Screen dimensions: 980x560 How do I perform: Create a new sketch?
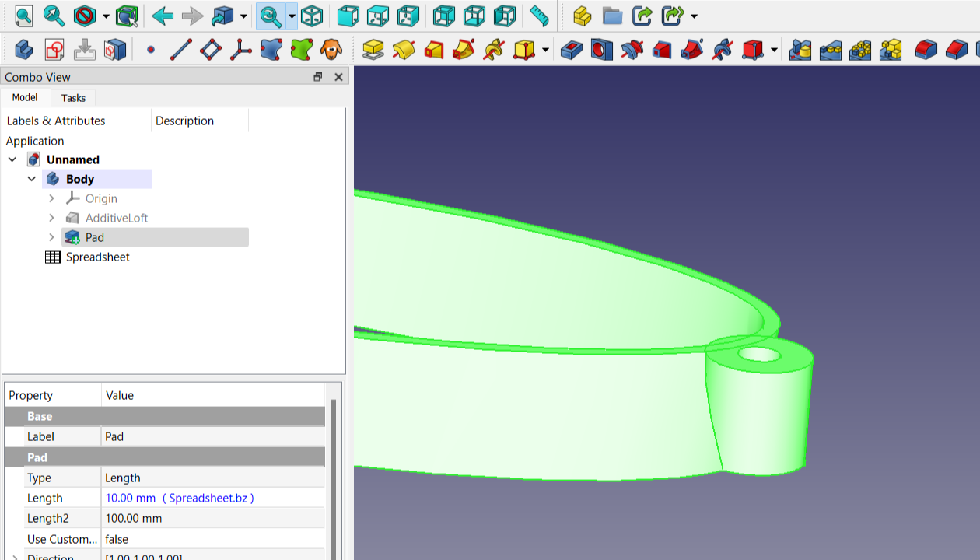pyautogui.click(x=54, y=49)
